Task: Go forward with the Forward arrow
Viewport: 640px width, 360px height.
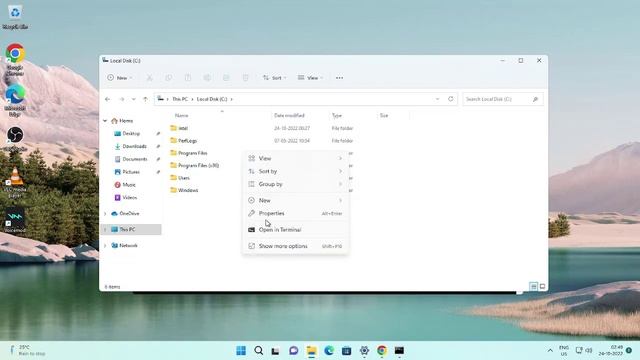Action: point(122,99)
